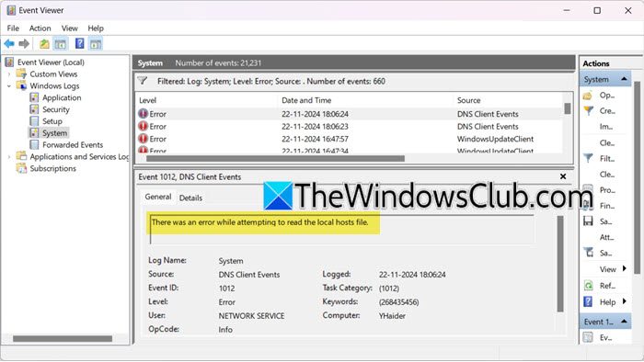Click the event description text box

click(341, 229)
